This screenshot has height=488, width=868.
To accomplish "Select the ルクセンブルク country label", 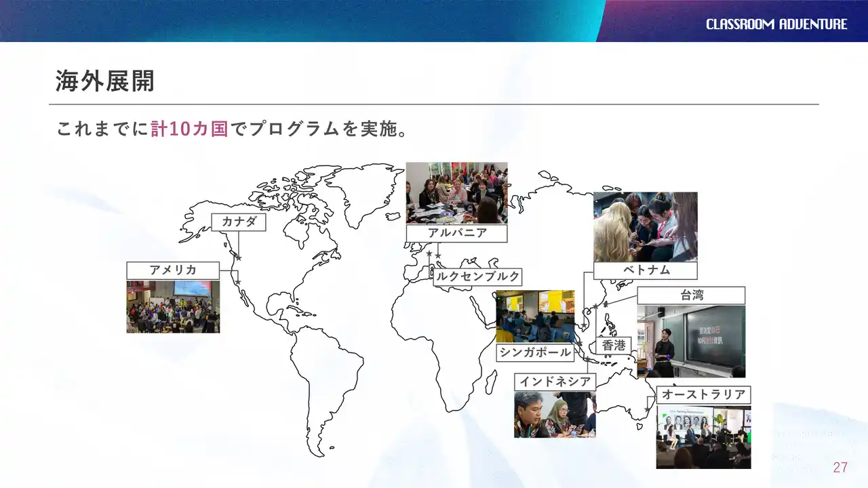I will point(477,277).
